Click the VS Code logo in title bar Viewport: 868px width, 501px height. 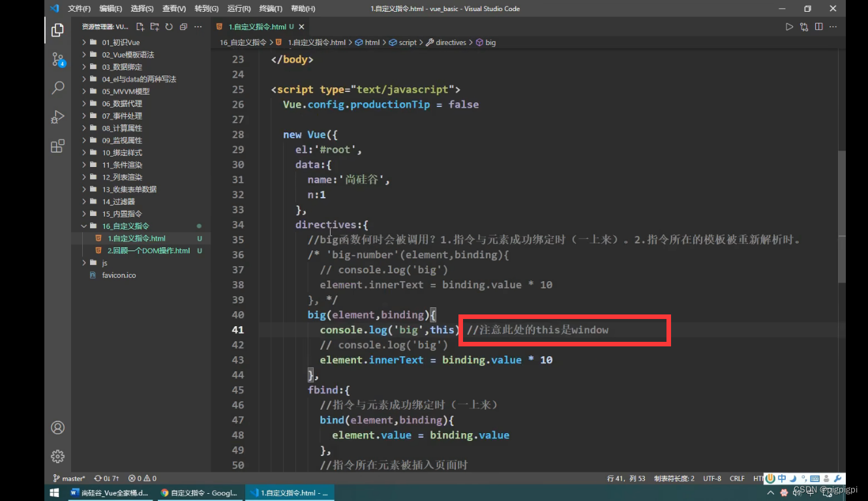coord(55,8)
